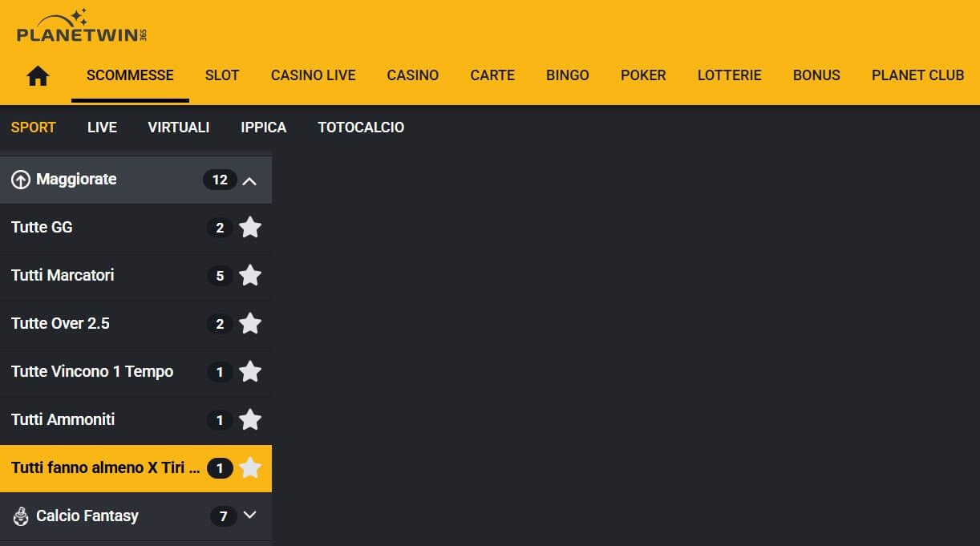Click the PlanetWin365 logo

point(82,26)
